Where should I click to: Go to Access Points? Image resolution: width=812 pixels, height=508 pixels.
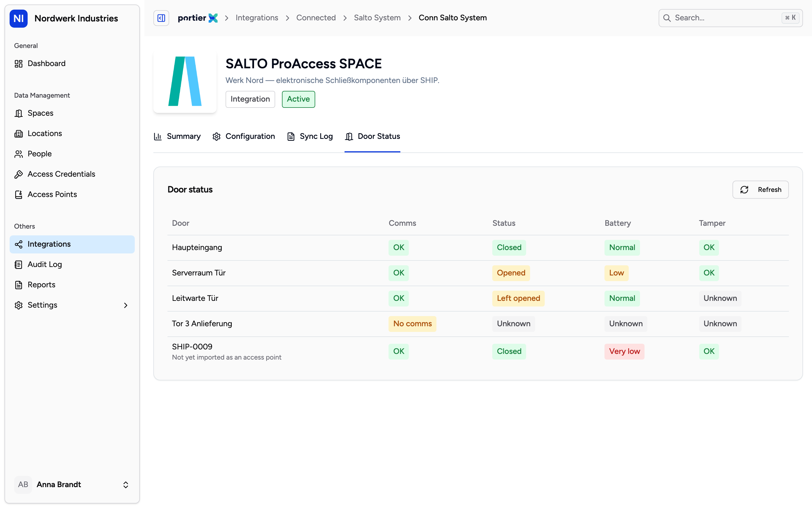[72, 194]
